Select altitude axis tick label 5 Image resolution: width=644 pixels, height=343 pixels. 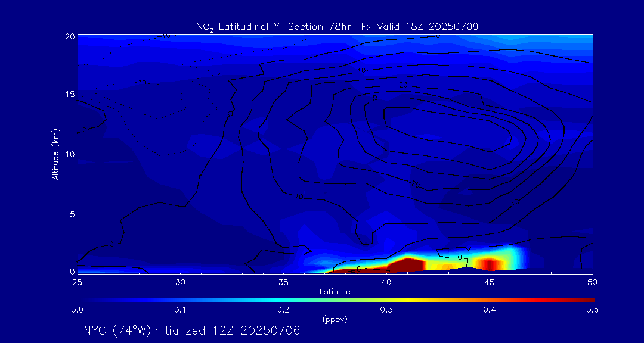click(x=72, y=214)
